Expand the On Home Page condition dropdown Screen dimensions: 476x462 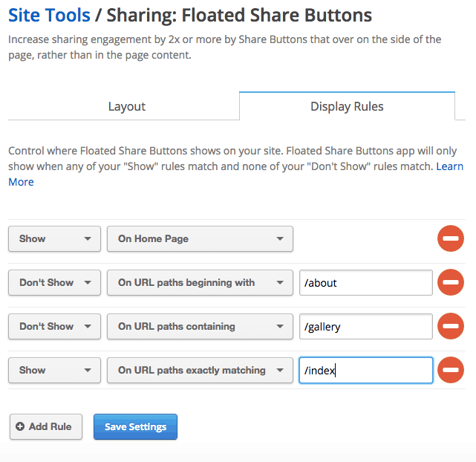(200, 238)
